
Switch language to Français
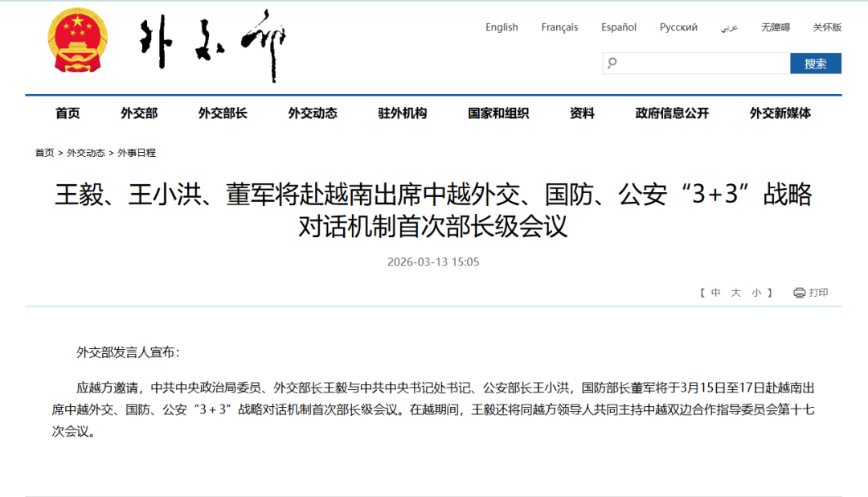(559, 27)
